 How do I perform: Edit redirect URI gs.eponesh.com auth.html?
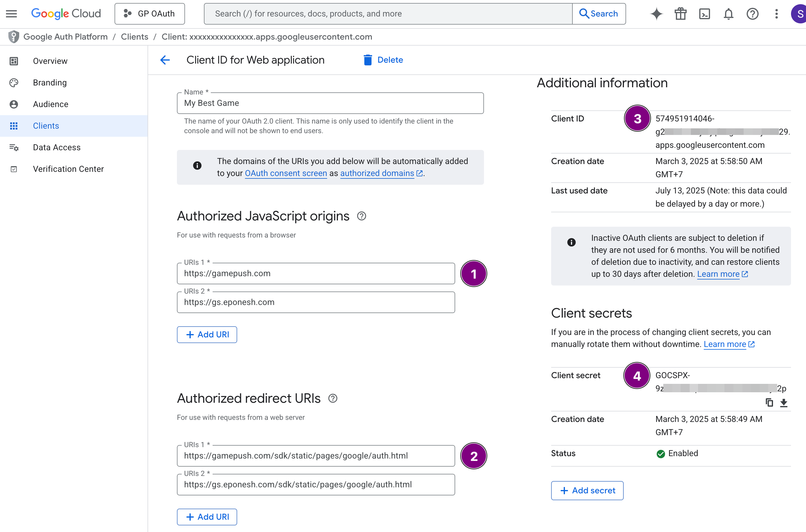pyautogui.click(x=316, y=485)
